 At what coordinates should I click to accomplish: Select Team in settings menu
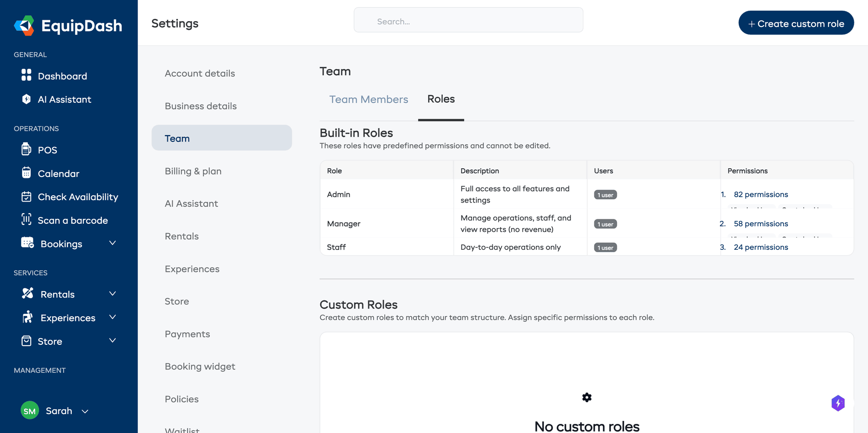point(222,138)
